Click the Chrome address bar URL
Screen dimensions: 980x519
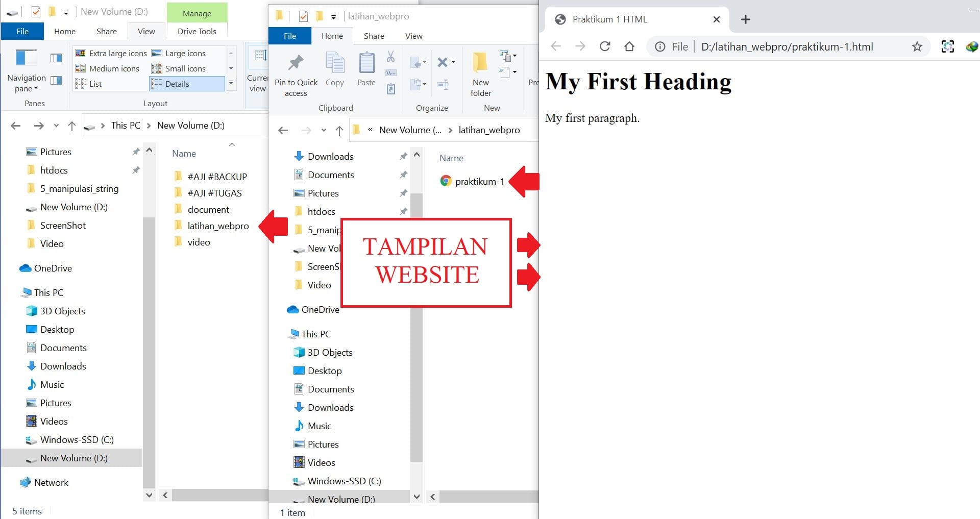click(x=787, y=47)
